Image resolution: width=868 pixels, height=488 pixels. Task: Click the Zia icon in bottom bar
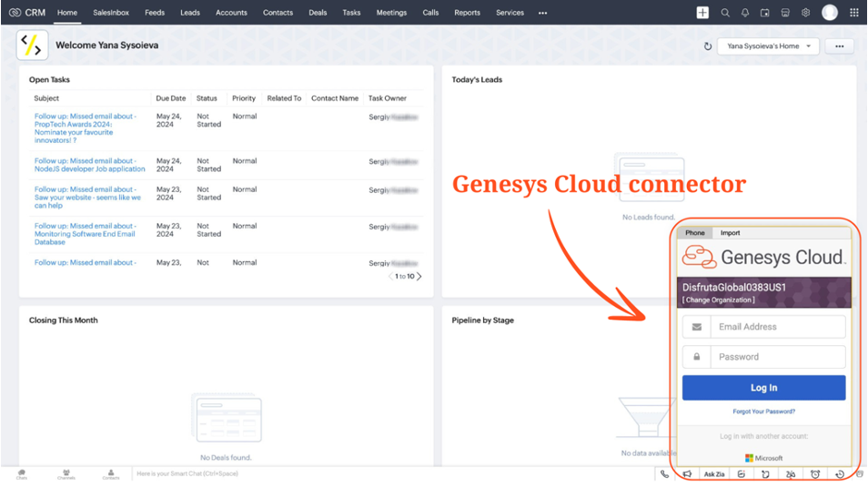[791, 474]
